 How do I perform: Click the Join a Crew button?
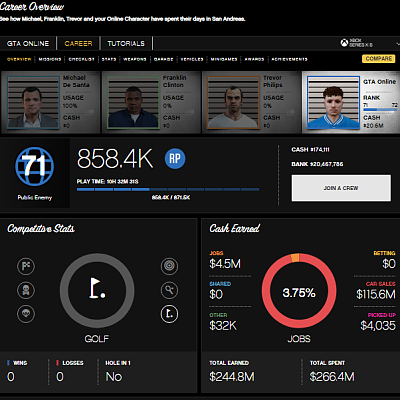pyautogui.click(x=341, y=188)
